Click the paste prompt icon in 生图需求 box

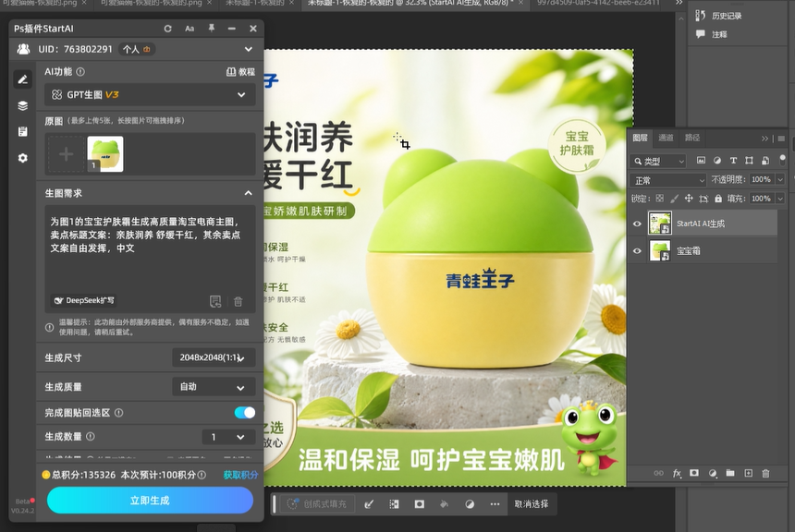click(x=215, y=301)
